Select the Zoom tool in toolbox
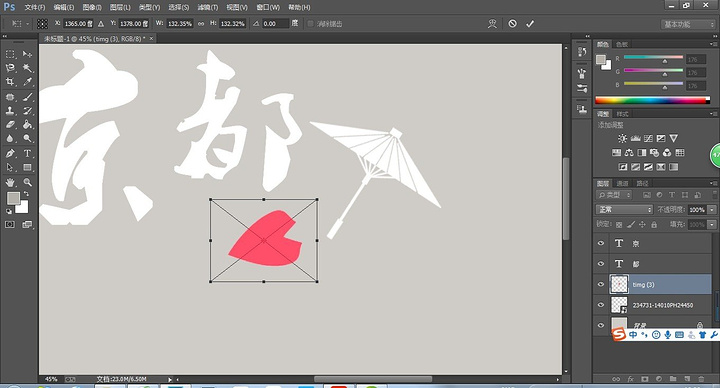Viewport: 720px width, 388px height. (x=28, y=182)
